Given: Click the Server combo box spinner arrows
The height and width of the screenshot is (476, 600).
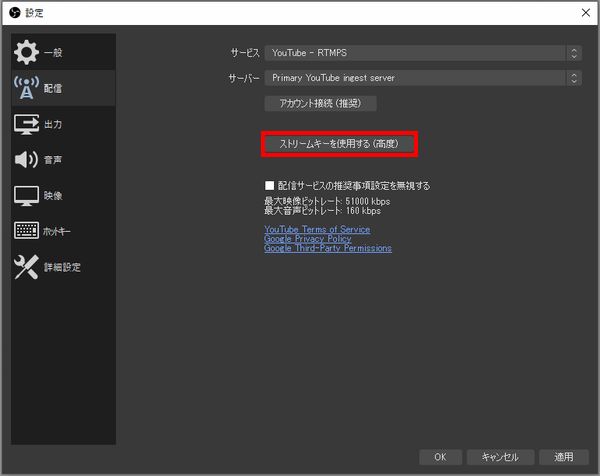Looking at the screenshot, I should 574,78.
